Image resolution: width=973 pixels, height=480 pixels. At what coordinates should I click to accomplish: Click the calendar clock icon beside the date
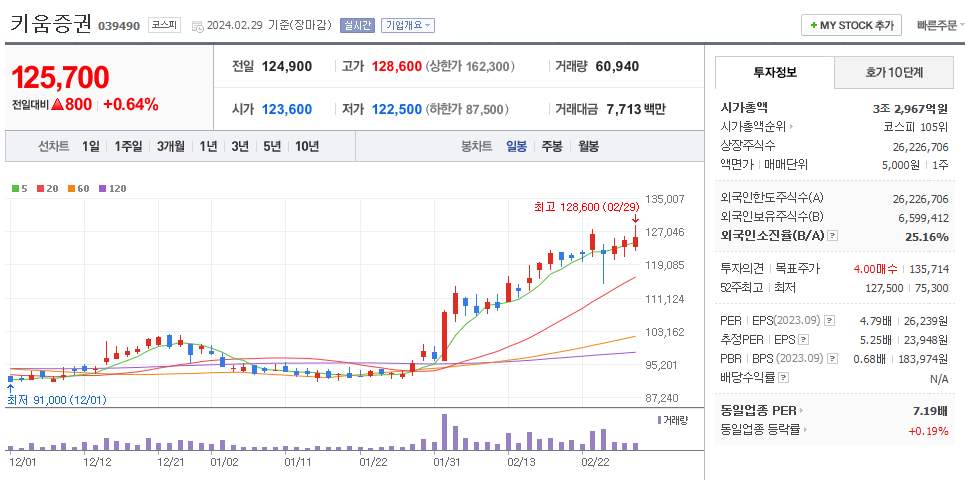[197, 26]
